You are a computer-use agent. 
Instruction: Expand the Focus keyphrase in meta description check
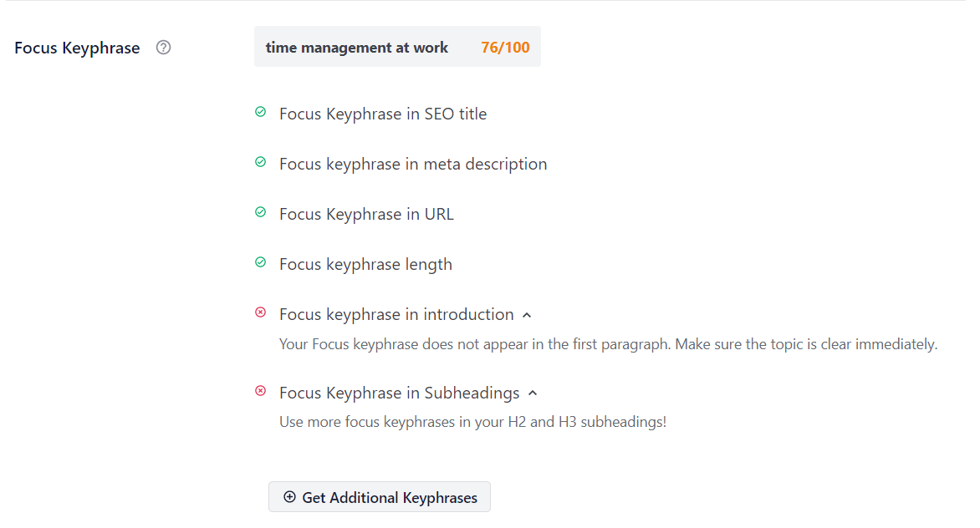point(413,164)
